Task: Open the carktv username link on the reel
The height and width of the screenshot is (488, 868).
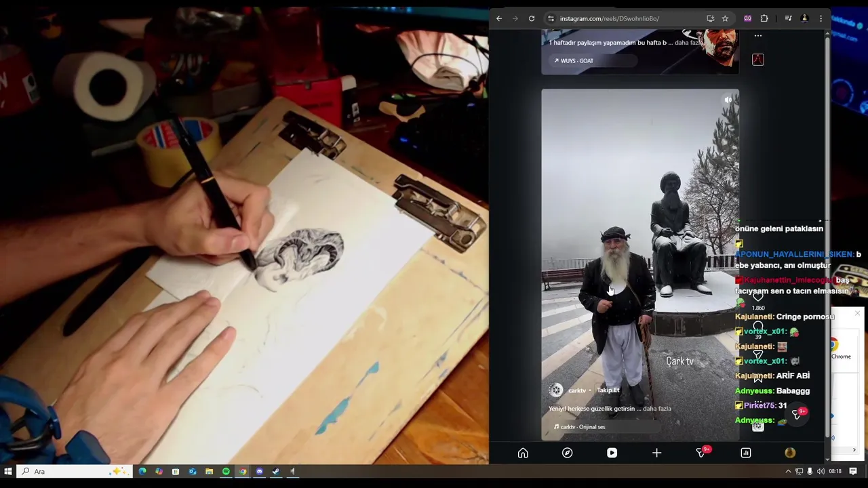Action: 577,390
